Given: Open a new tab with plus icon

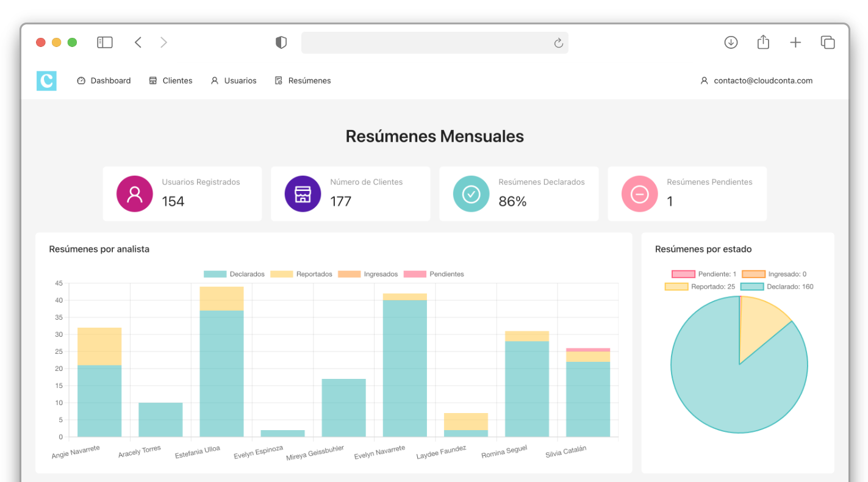Looking at the screenshot, I should click(795, 42).
